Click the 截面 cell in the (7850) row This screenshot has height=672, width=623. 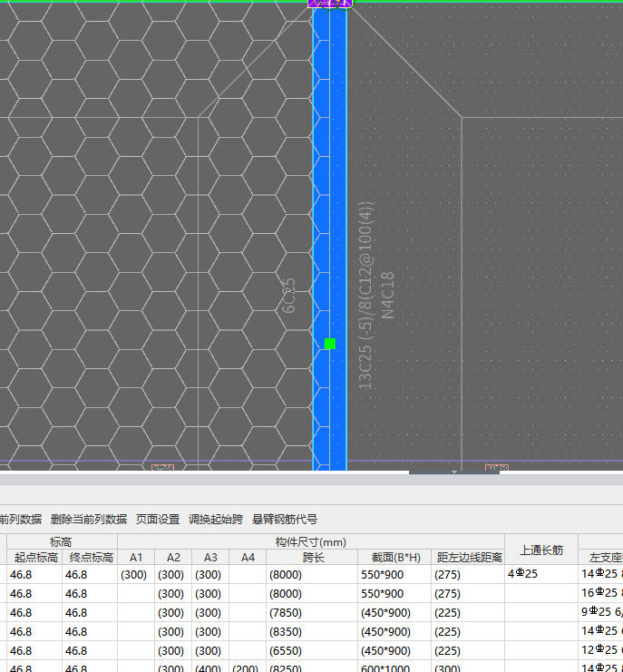[394, 613]
